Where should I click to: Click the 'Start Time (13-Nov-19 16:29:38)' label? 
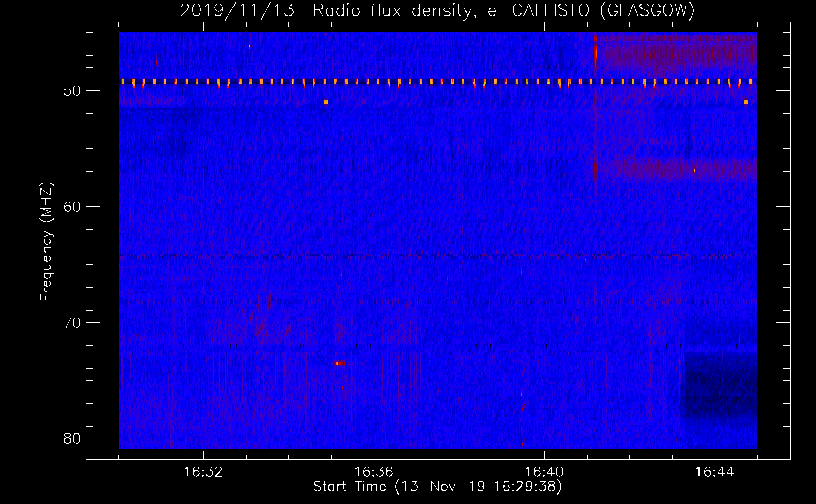coord(437,487)
